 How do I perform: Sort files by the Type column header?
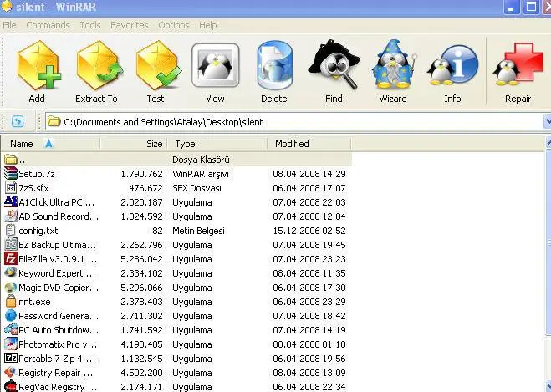[x=217, y=144]
